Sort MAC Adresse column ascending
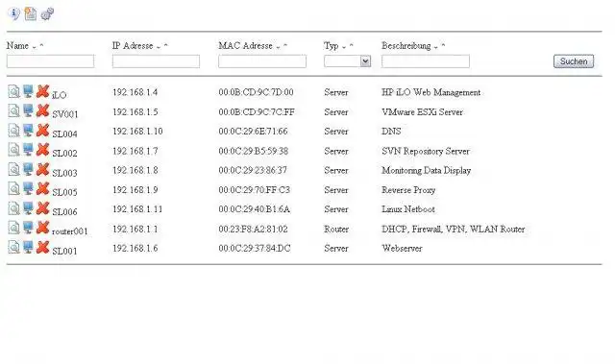This screenshot has height=364, width=615. [x=285, y=45]
